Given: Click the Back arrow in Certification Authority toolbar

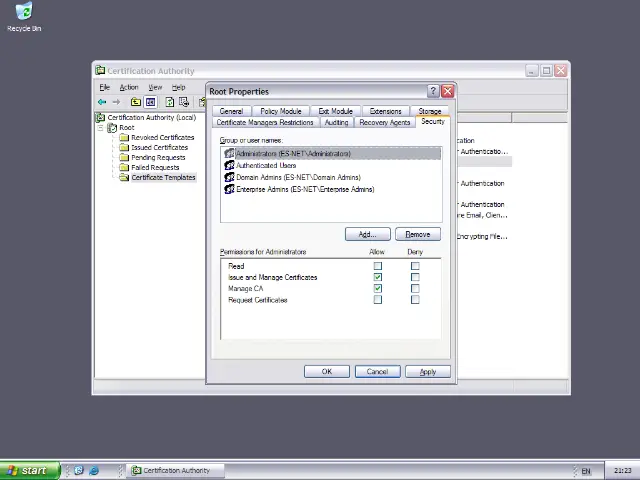Looking at the screenshot, I should tap(102, 102).
